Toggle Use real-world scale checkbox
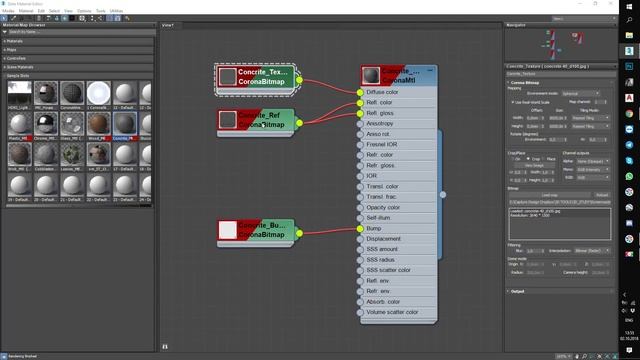The height and width of the screenshot is (360, 640). tap(513, 102)
